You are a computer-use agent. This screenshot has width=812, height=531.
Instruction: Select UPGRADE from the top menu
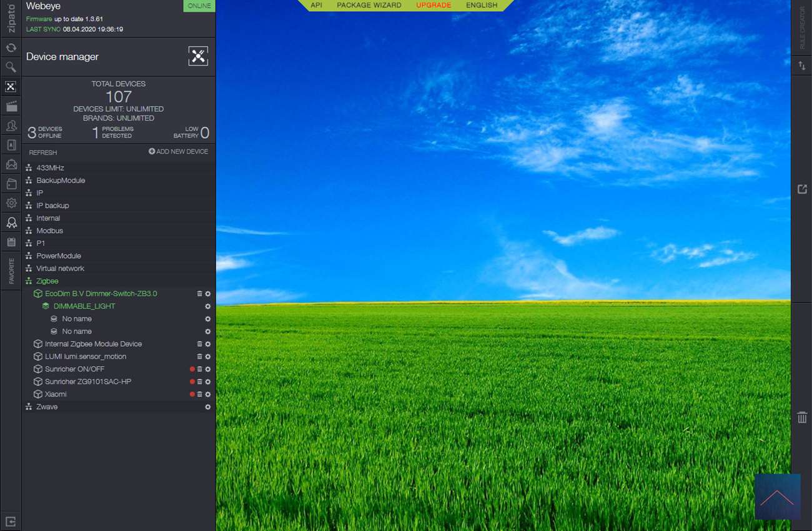click(433, 5)
